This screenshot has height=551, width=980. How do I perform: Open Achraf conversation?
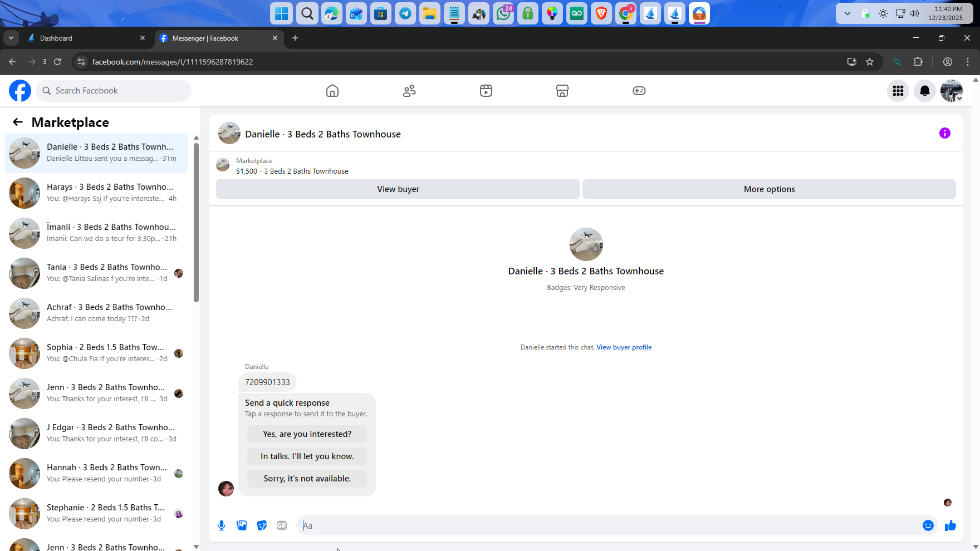point(96,313)
